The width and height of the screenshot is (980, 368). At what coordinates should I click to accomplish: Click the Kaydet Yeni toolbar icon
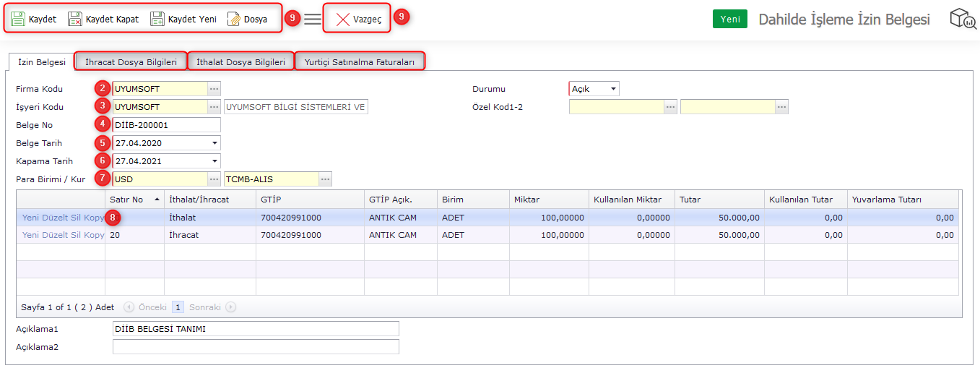click(x=157, y=20)
